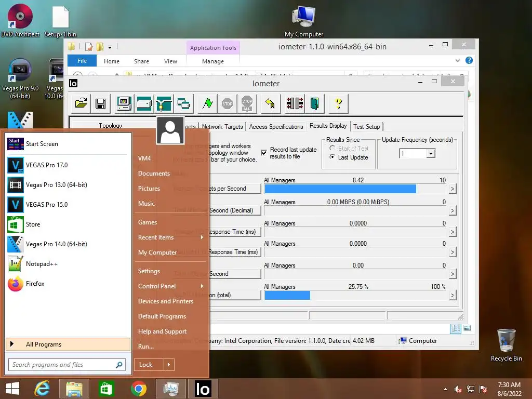532x399 pixels.
Task: Click operations per second blue progress bar
Action: point(340,189)
